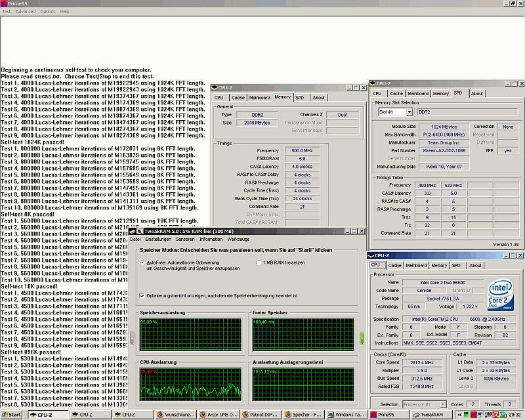Click Max Bandwidth value PC2-6400 (400 MHz)
The width and height of the screenshot is (525, 420).
[444, 135]
